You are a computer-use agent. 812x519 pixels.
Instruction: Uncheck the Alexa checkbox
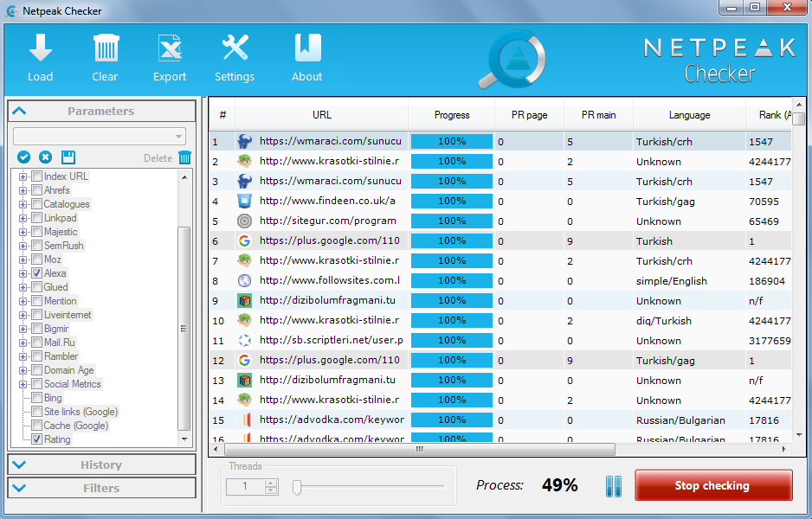(x=36, y=273)
